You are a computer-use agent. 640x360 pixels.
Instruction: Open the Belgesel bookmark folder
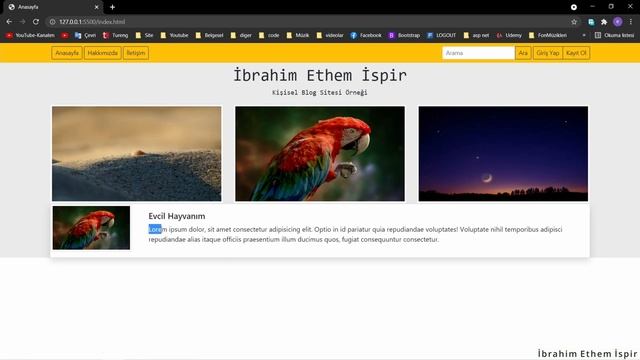tap(209, 36)
